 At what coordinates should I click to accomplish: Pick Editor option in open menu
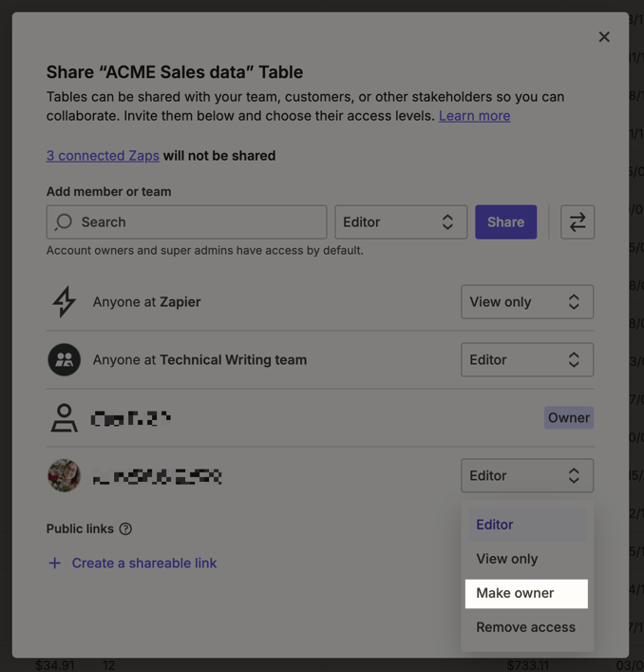tap(495, 525)
